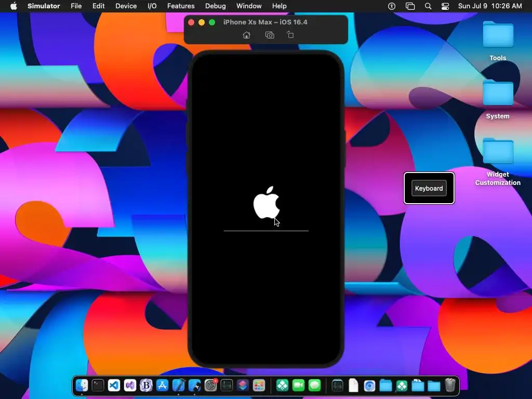
Task: Open the Trash in the Dock
Action: (450, 385)
